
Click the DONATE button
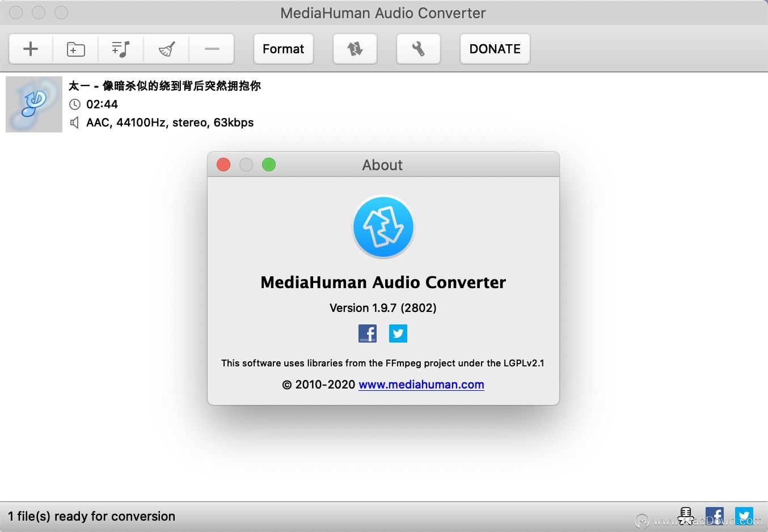pyautogui.click(x=495, y=49)
